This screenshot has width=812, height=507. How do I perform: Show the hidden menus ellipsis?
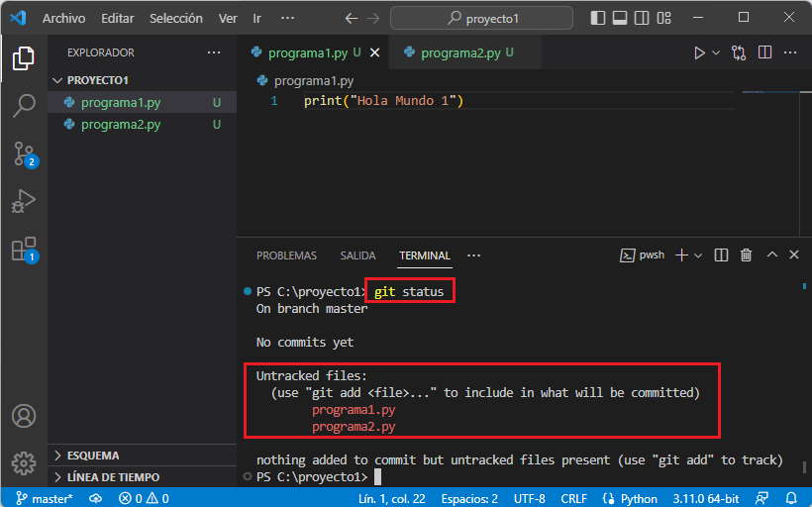pyautogui.click(x=287, y=18)
